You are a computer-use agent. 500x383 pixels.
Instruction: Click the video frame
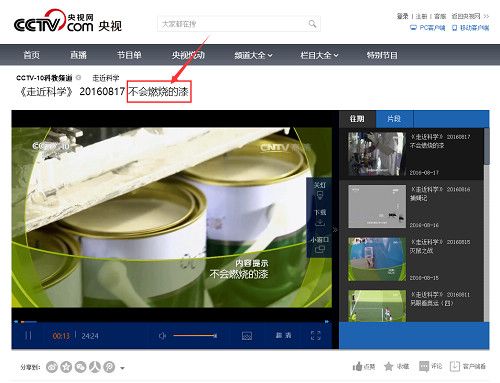172,217
